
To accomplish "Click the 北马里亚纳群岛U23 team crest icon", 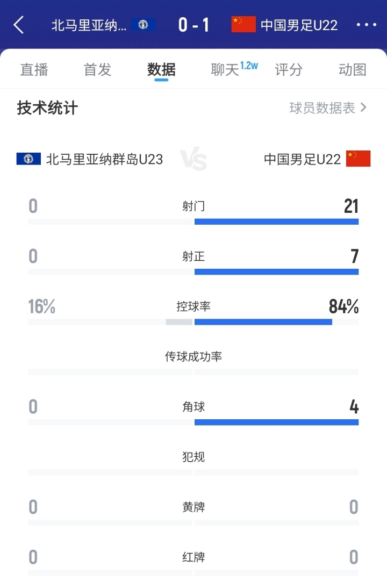I will (x=144, y=24).
